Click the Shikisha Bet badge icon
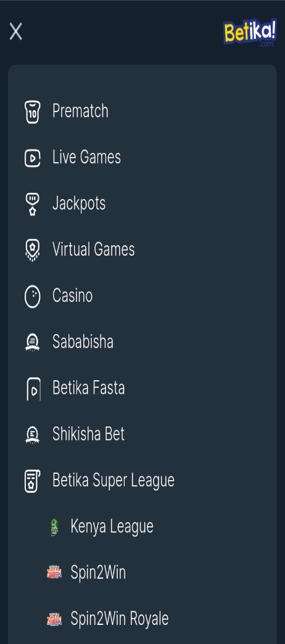The width and height of the screenshot is (285, 644). click(x=33, y=434)
